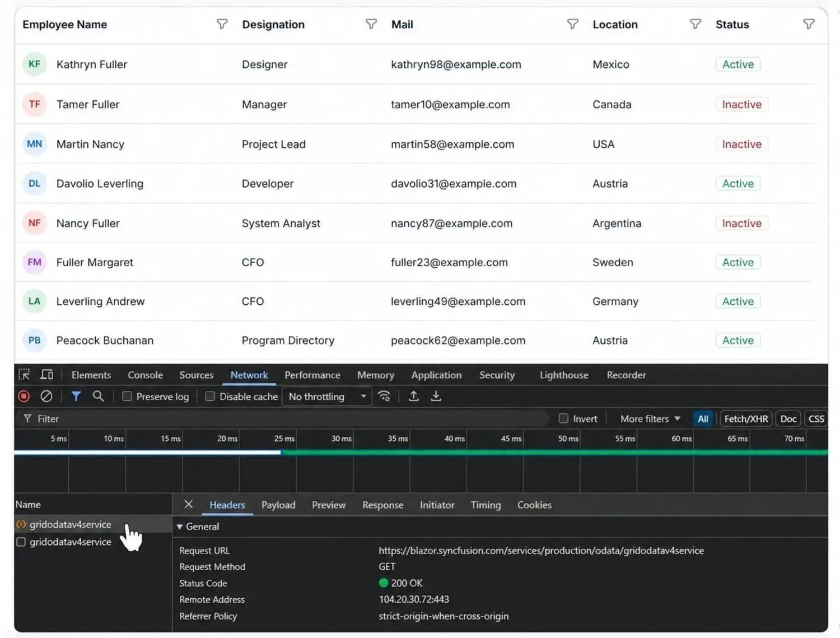
Task: Switch to the Elements tab
Action: (x=91, y=375)
